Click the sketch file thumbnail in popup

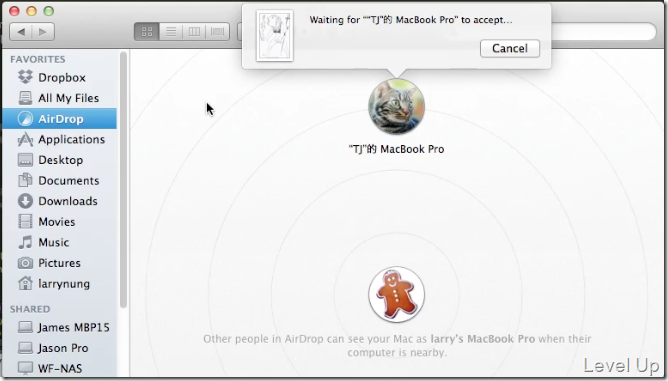pos(275,36)
